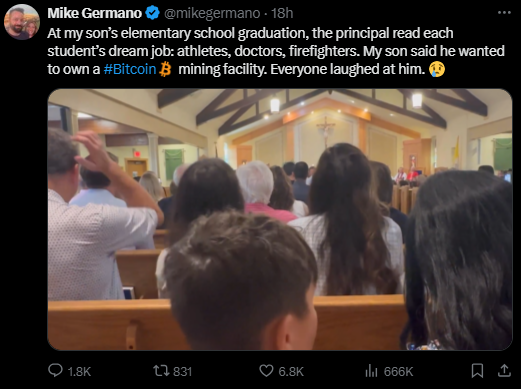Click the reply speech bubble icon

tap(55, 370)
